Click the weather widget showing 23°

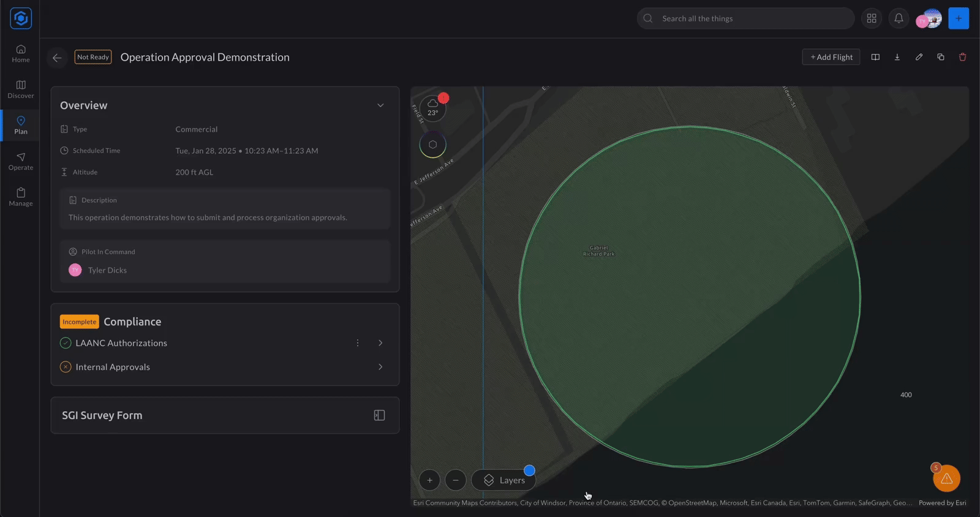433,107
